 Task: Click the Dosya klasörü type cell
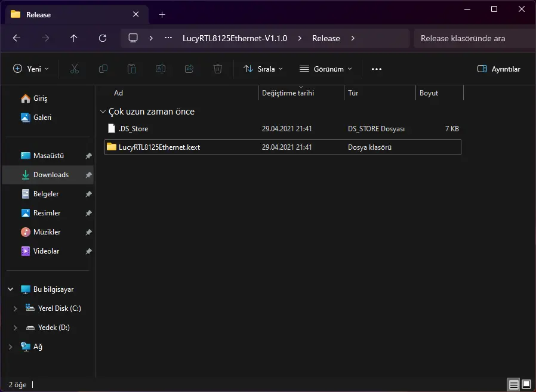click(x=369, y=147)
